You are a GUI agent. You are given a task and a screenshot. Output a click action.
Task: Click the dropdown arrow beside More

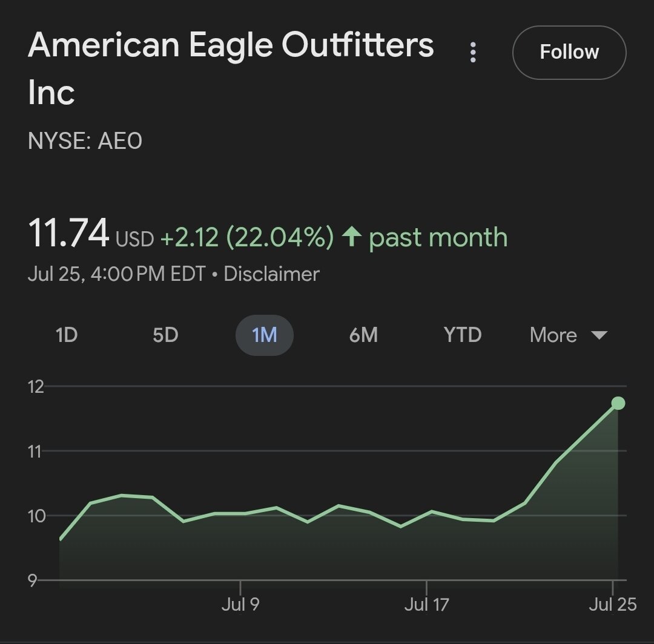[599, 335]
